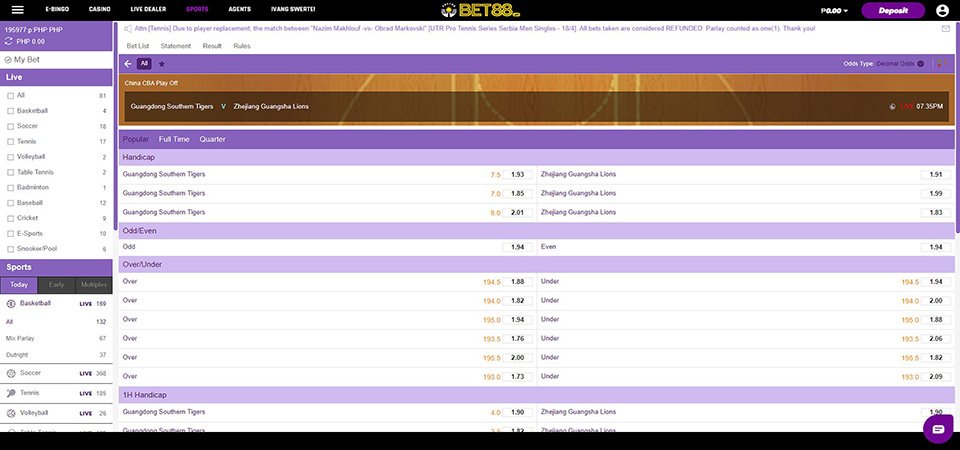
Task: Click the match clock icon beside LIVE
Action: click(x=893, y=107)
